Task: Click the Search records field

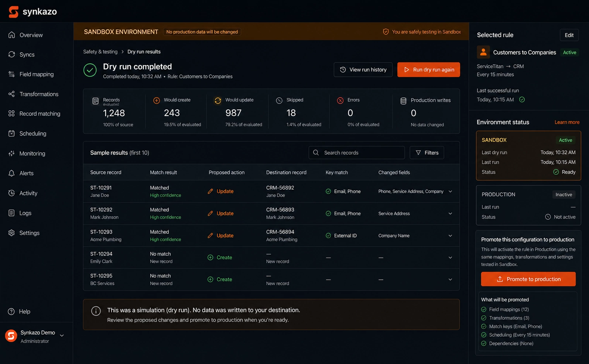Action: (x=357, y=153)
